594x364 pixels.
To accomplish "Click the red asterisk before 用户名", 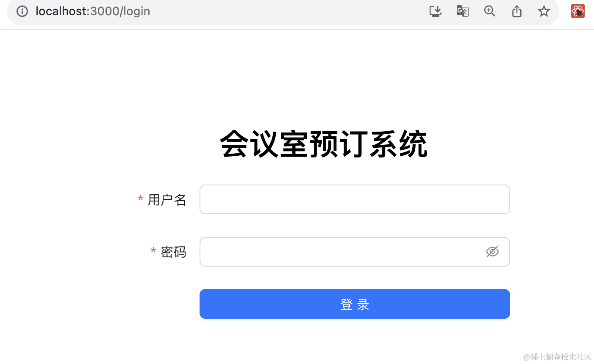I will coord(140,199).
